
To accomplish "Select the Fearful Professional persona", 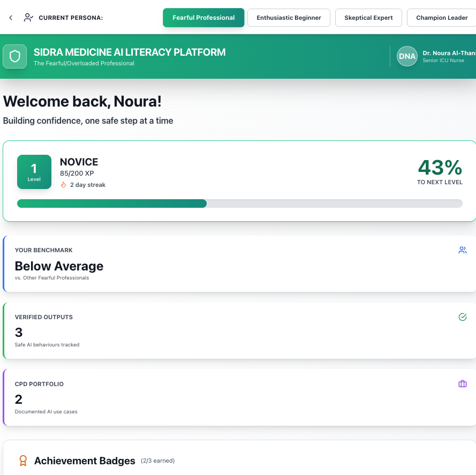I will click(203, 18).
